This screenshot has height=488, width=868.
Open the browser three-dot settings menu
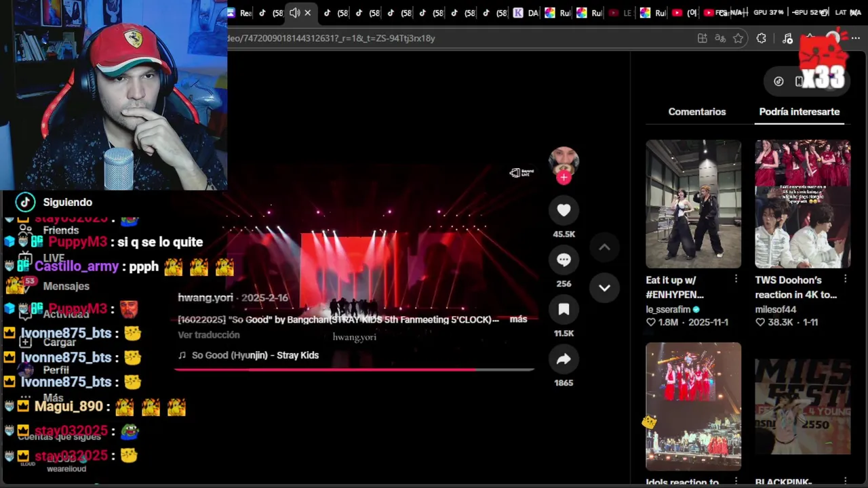coord(856,39)
